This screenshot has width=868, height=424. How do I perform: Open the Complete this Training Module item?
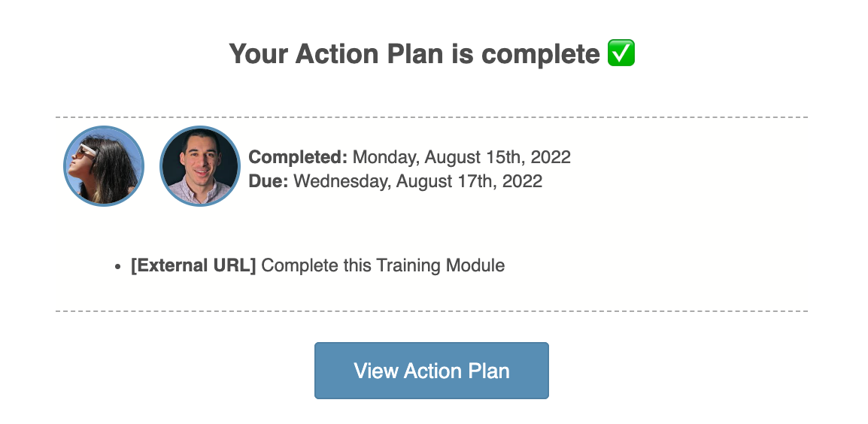pos(383,265)
